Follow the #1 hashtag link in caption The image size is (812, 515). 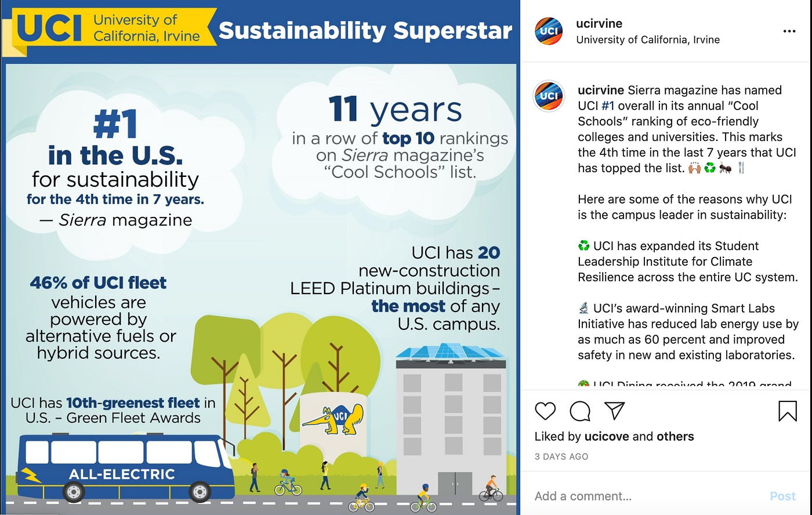608,106
